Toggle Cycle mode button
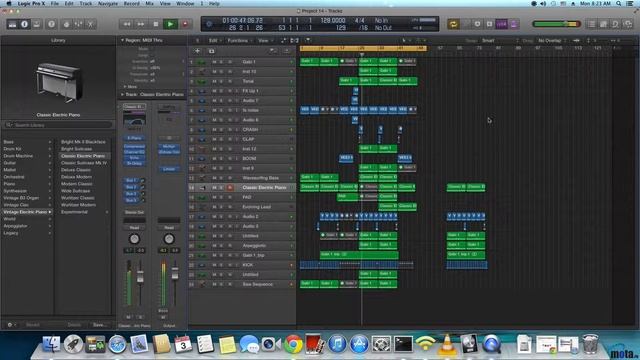Viewport: 640px width, 360px height. (453, 24)
